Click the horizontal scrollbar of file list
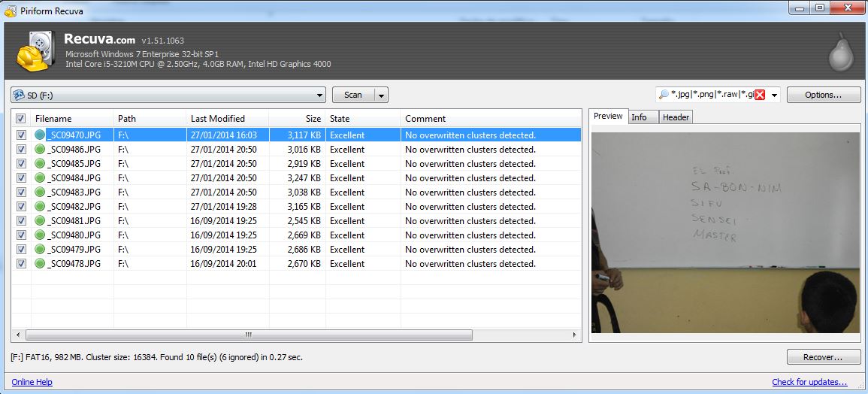The image size is (868, 394). (248, 335)
